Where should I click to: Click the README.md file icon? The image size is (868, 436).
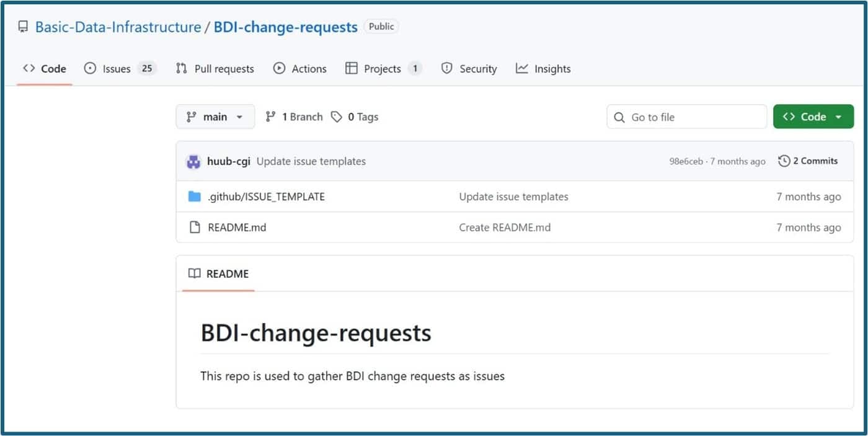click(x=195, y=228)
